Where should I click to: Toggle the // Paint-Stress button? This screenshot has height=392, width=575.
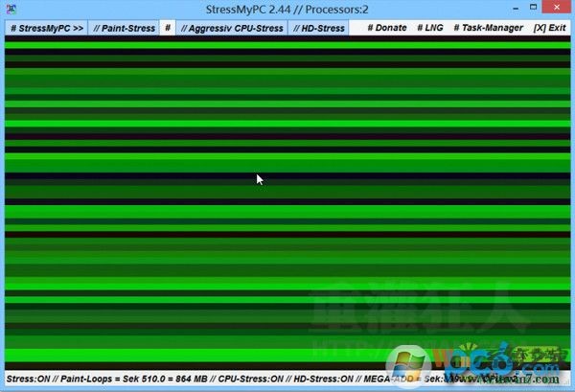click(x=124, y=28)
